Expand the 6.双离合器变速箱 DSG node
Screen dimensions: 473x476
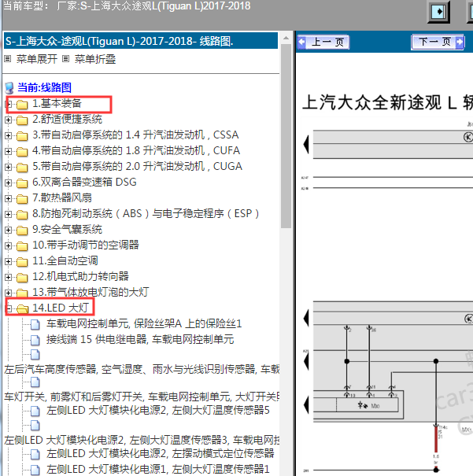pyautogui.click(x=9, y=183)
